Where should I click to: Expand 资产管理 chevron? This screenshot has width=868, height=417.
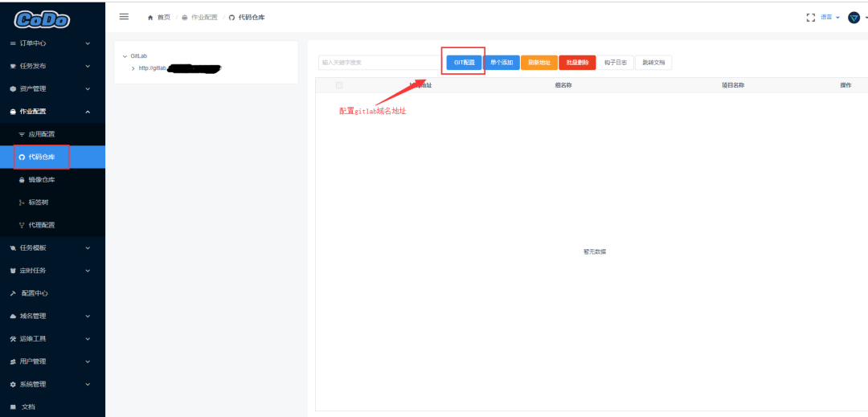(88, 88)
